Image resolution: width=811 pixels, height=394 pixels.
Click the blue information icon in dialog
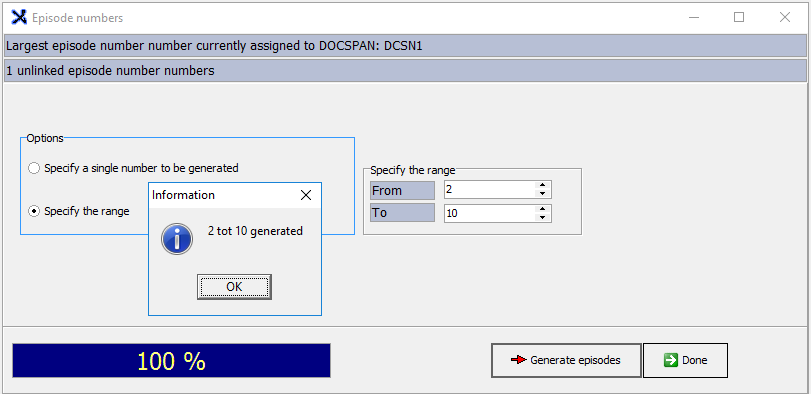(177, 239)
